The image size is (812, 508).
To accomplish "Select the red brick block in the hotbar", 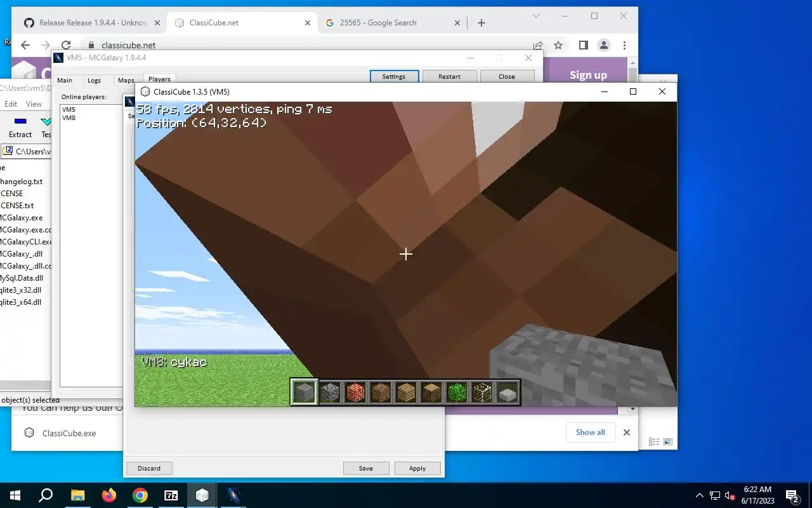I will point(355,392).
